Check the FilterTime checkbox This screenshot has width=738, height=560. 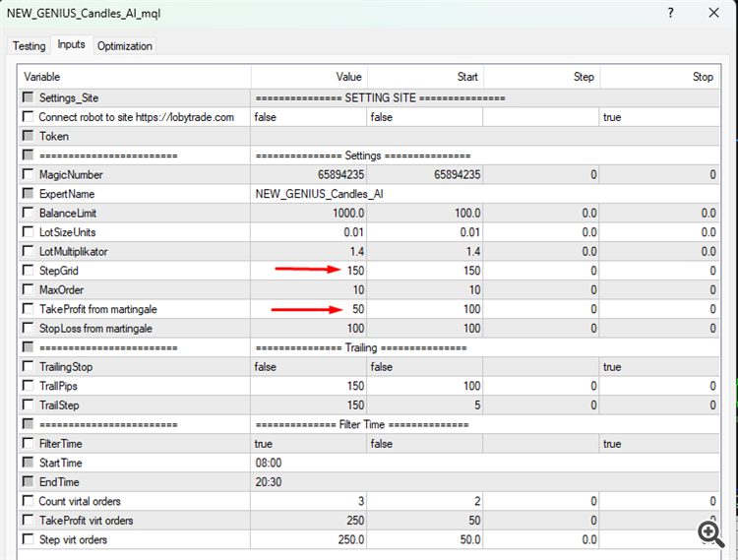tap(29, 443)
